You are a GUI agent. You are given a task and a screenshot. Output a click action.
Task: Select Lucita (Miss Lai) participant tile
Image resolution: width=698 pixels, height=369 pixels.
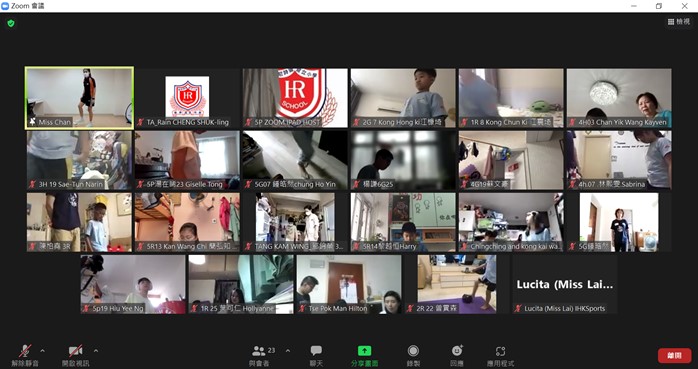point(564,284)
